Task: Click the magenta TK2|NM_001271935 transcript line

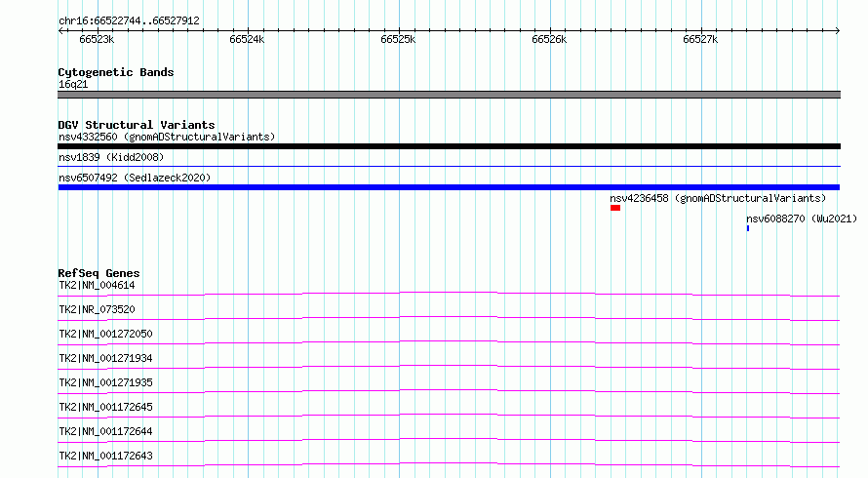Action: click(449, 391)
